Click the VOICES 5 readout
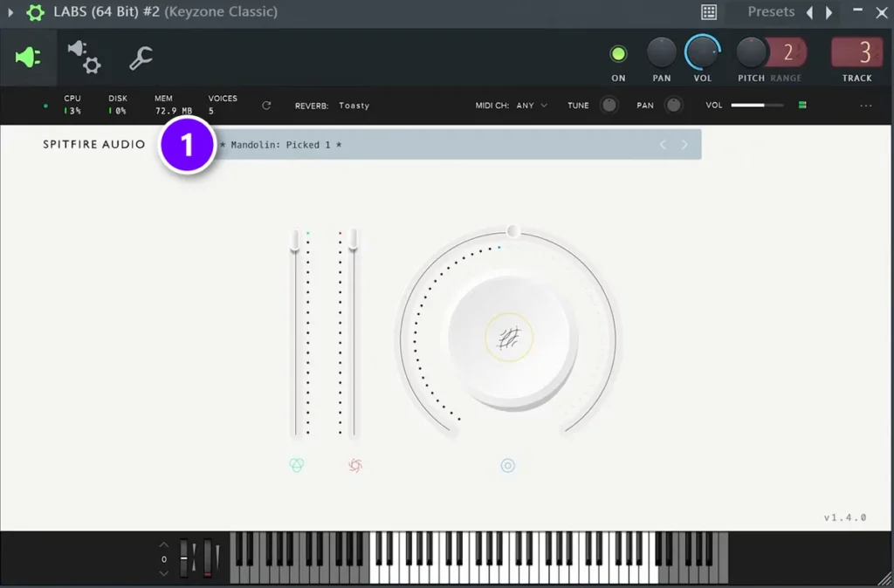The width and height of the screenshot is (894, 588). (x=223, y=105)
